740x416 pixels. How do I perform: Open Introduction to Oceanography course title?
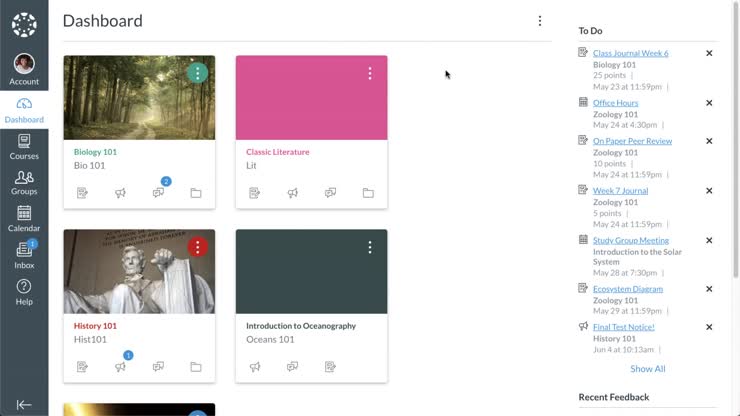coord(301,326)
